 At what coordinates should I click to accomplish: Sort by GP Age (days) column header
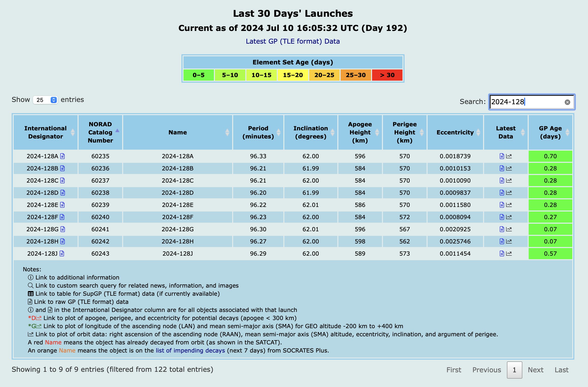(550, 132)
